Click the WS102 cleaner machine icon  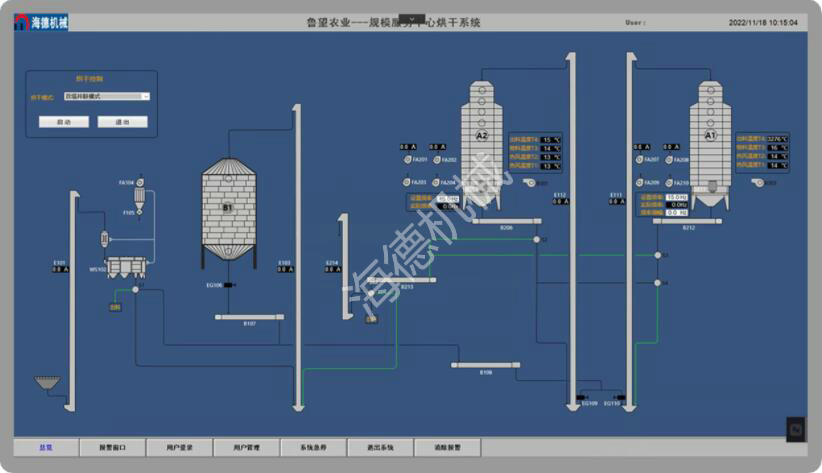coord(126,267)
